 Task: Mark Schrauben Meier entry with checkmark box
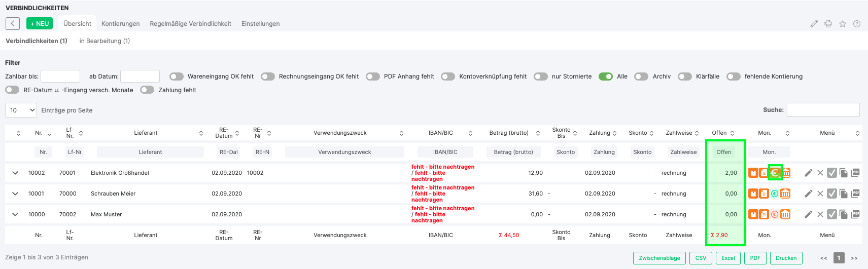832,194
